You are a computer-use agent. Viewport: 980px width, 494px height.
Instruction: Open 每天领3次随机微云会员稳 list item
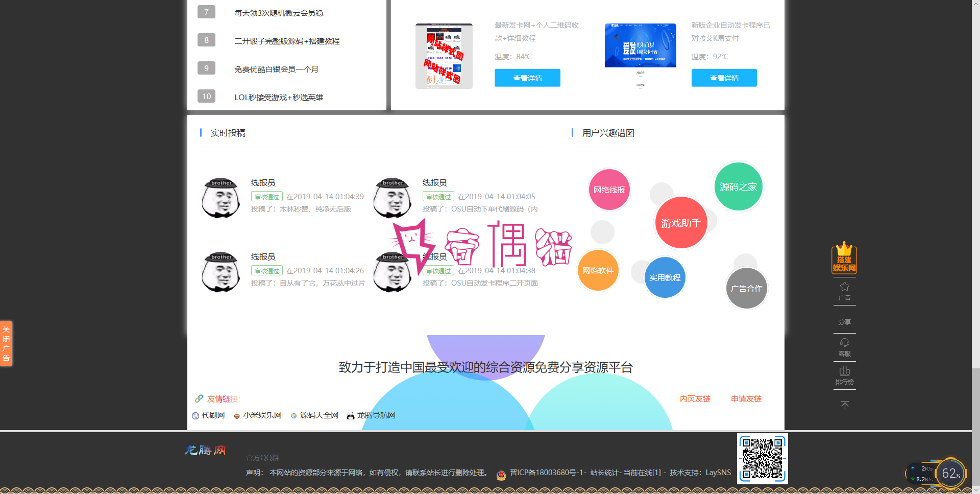(x=279, y=13)
